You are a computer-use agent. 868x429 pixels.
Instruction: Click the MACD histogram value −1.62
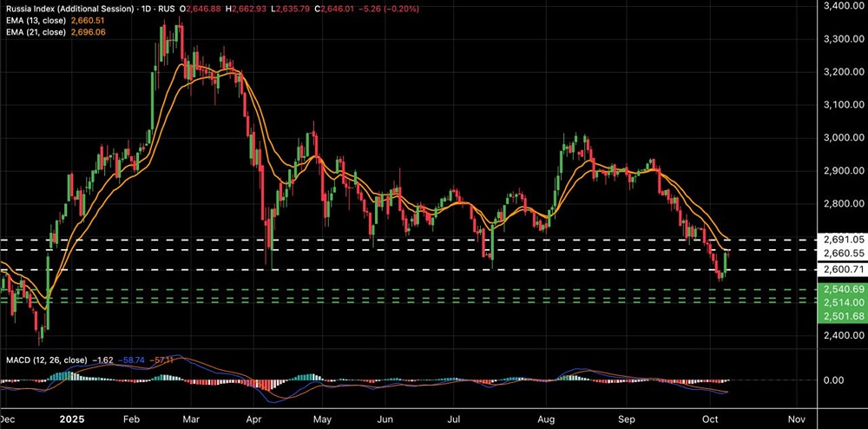[102, 360]
